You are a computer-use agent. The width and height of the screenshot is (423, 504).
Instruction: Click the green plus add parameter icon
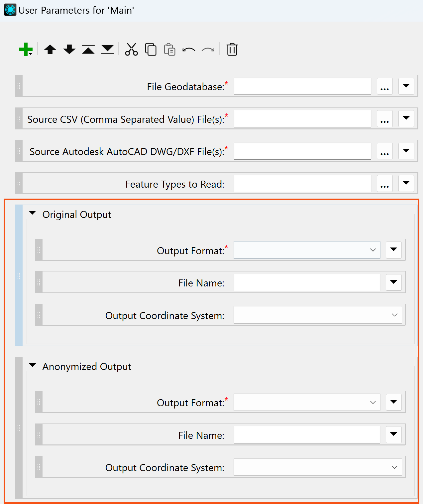click(x=26, y=49)
